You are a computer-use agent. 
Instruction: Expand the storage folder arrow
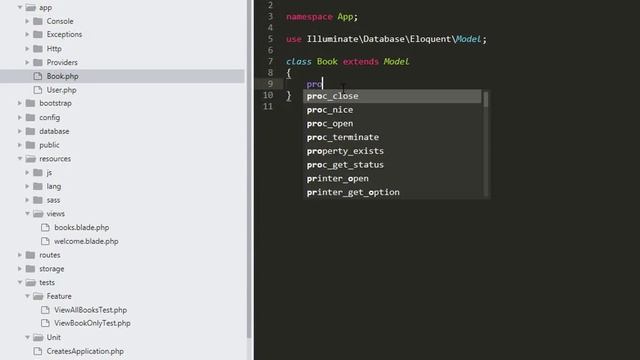20,269
